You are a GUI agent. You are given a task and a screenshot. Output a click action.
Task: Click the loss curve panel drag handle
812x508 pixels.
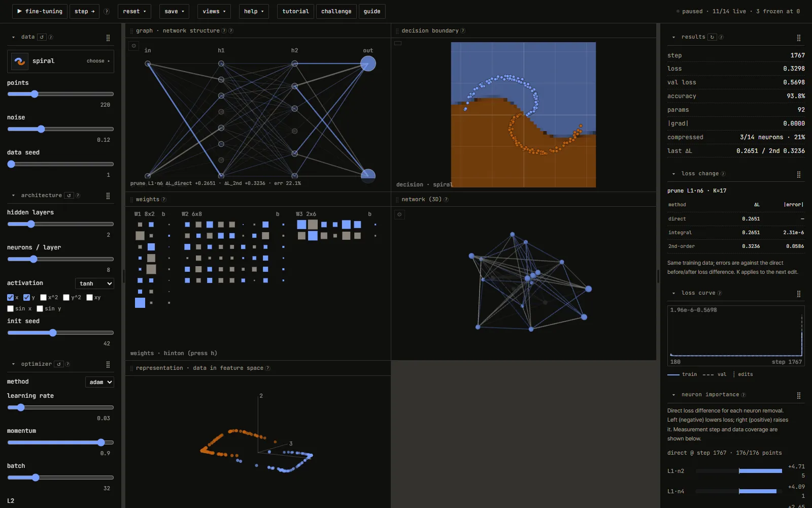tap(799, 294)
